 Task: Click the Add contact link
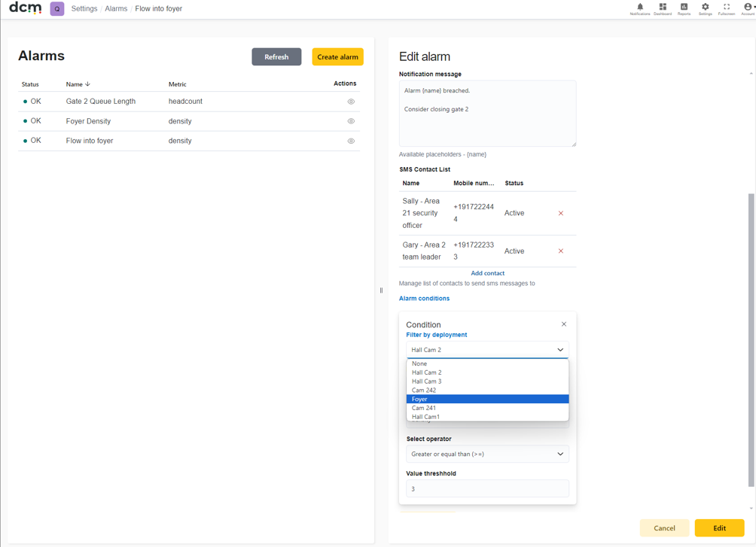tap(487, 273)
